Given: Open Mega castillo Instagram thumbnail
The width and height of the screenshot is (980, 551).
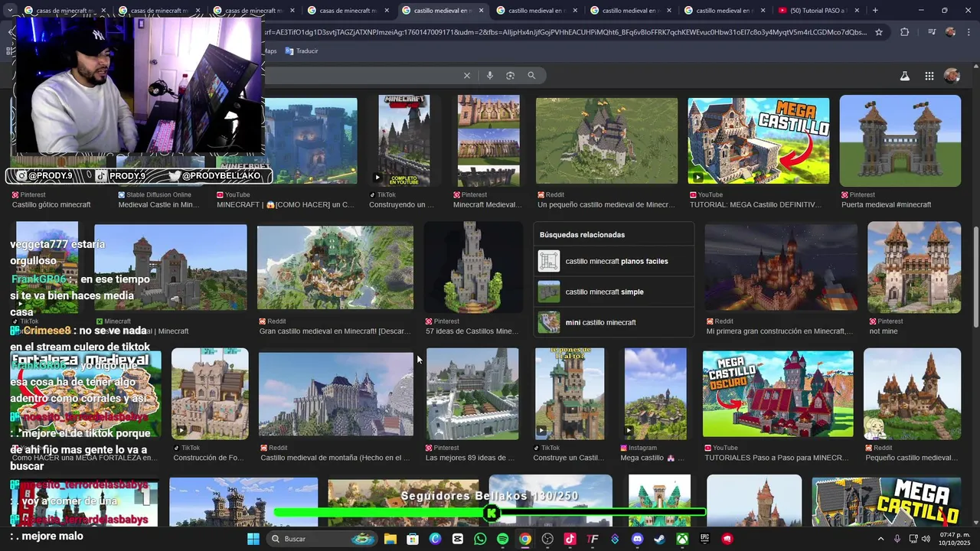Looking at the screenshot, I should pyautogui.click(x=655, y=394).
